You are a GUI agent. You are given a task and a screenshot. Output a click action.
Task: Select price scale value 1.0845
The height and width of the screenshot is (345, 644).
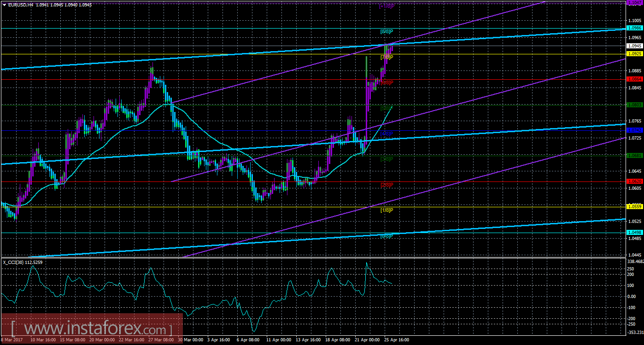pos(635,88)
